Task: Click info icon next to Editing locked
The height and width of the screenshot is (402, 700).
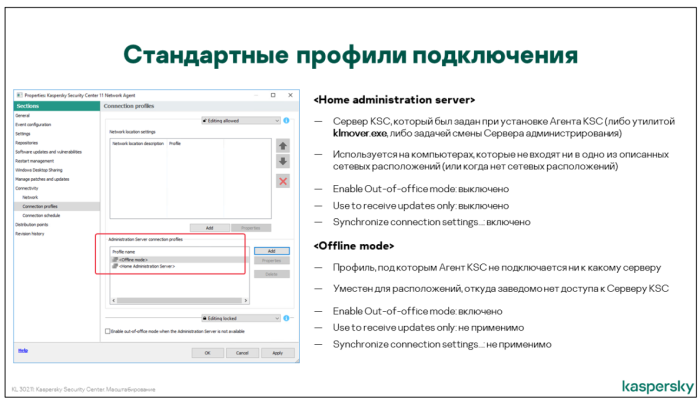Action: [x=286, y=318]
